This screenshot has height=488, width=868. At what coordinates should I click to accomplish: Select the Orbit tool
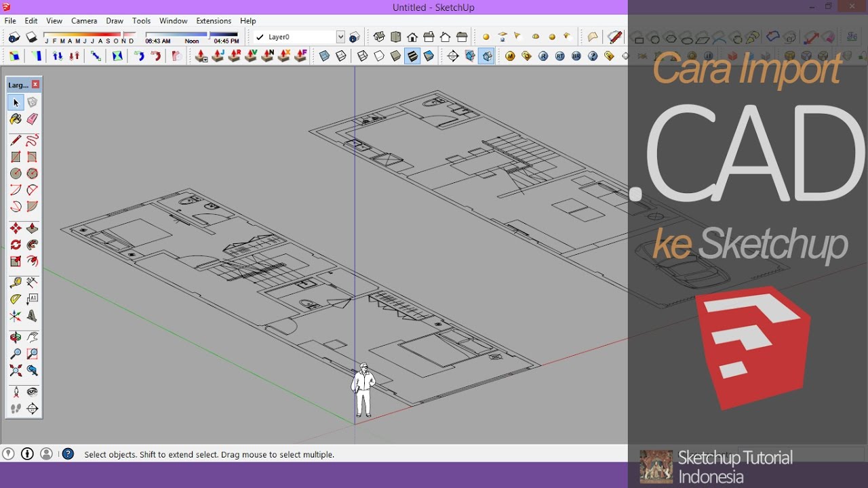16,337
